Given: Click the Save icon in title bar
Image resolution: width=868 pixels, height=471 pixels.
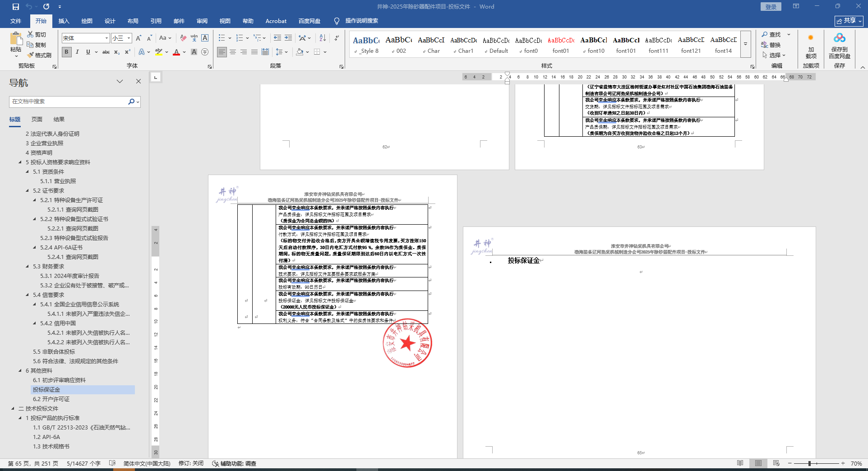Looking at the screenshot, I should coord(16,7).
